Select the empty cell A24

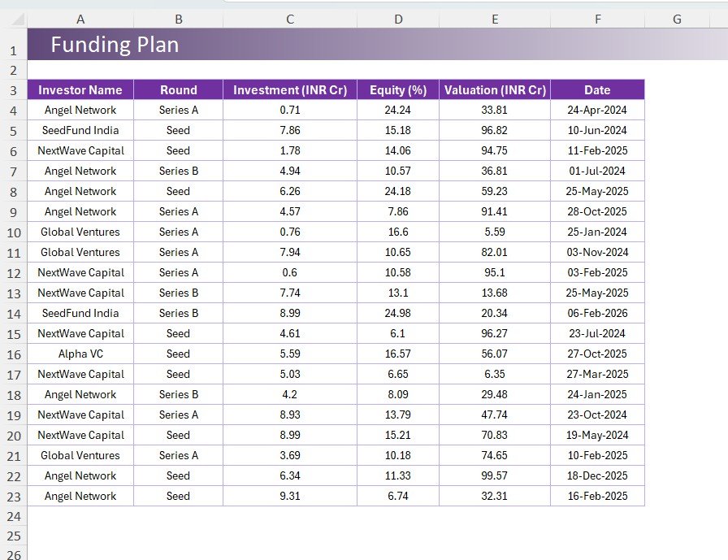coord(79,516)
